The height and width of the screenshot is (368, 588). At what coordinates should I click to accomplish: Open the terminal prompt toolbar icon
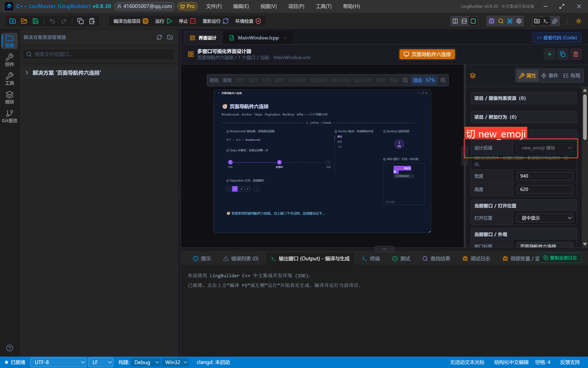click(x=546, y=21)
